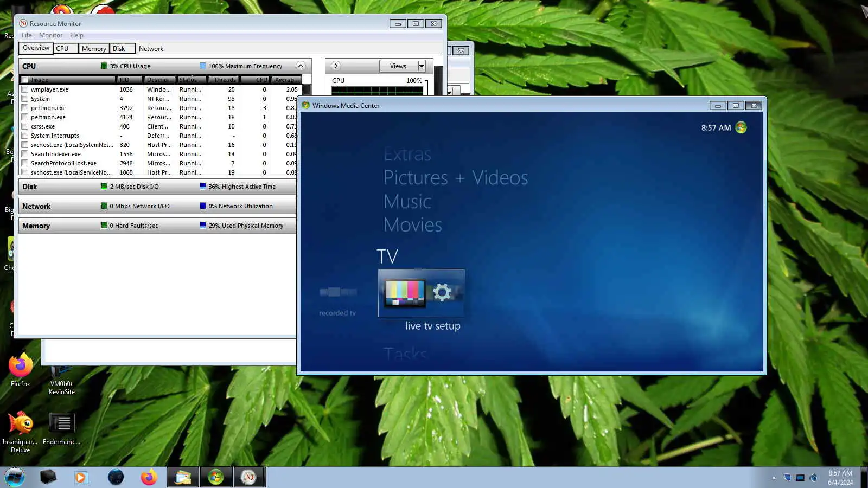This screenshot has height=488, width=868.
Task: Open the File menu
Action: click(x=27, y=35)
